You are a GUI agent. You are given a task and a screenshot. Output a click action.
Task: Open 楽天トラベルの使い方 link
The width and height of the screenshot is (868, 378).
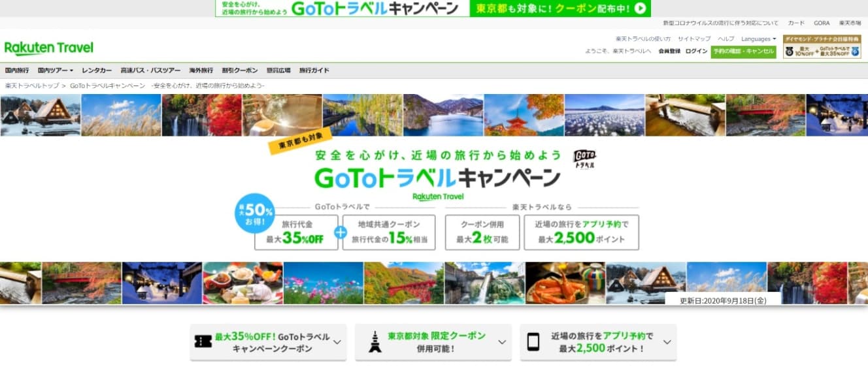[x=643, y=39]
